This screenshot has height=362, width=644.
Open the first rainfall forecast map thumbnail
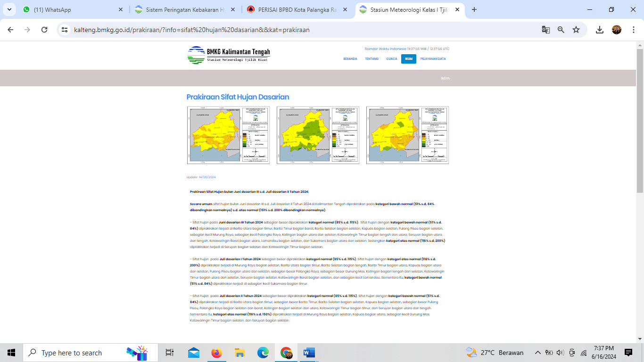click(228, 135)
